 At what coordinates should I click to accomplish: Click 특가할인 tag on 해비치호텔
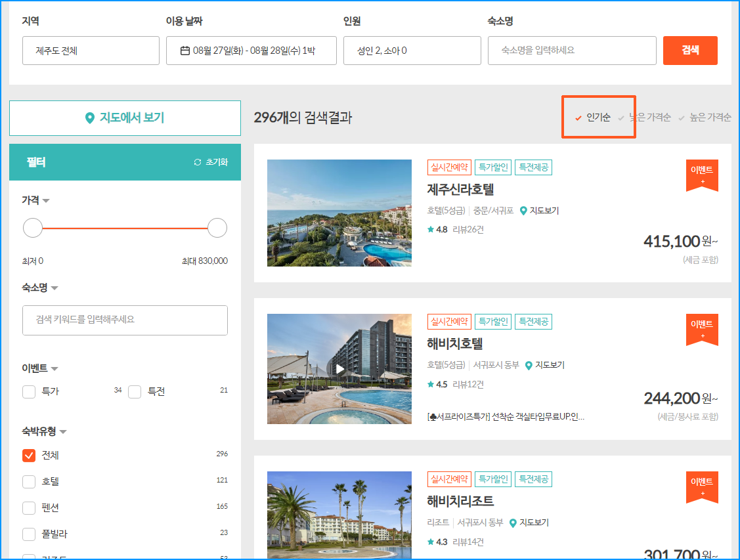click(493, 322)
